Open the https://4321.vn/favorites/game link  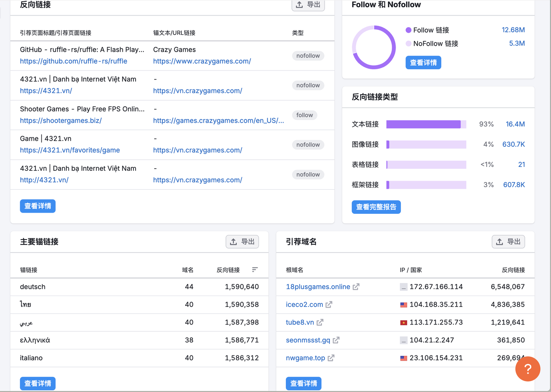click(x=70, y=150)
